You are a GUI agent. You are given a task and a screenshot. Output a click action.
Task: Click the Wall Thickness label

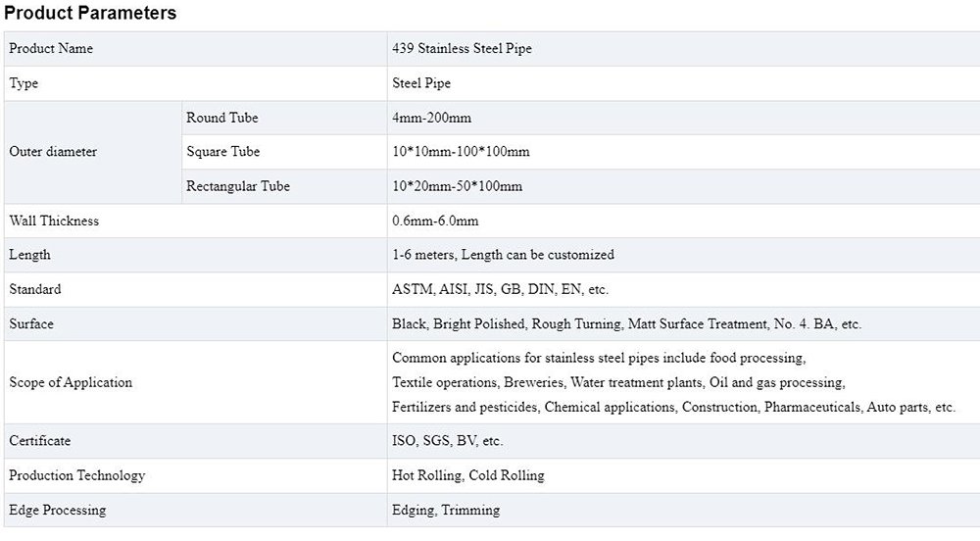pyautogui.click(x=54, y=221)
